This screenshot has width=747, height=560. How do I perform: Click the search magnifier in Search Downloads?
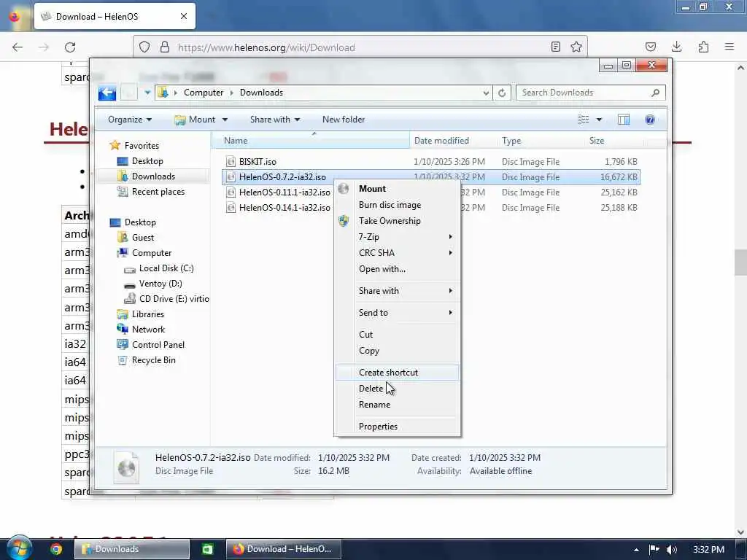tap(656, 93)
